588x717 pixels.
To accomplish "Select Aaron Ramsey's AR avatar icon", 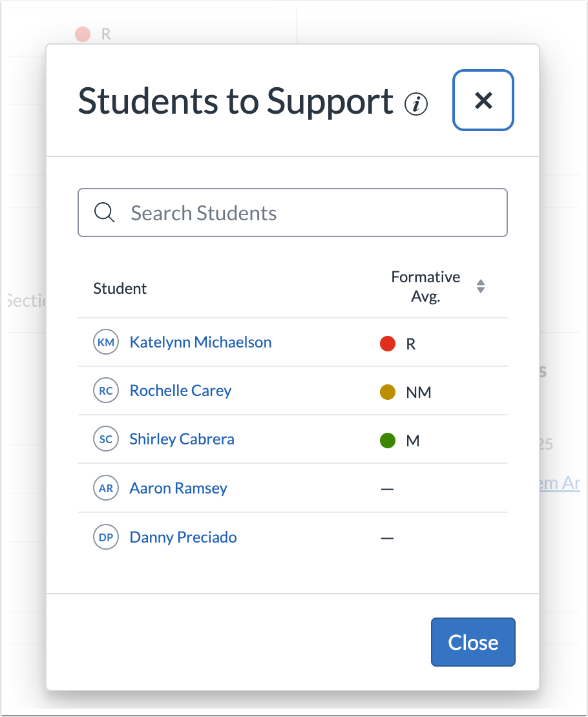I will (105, 488).
